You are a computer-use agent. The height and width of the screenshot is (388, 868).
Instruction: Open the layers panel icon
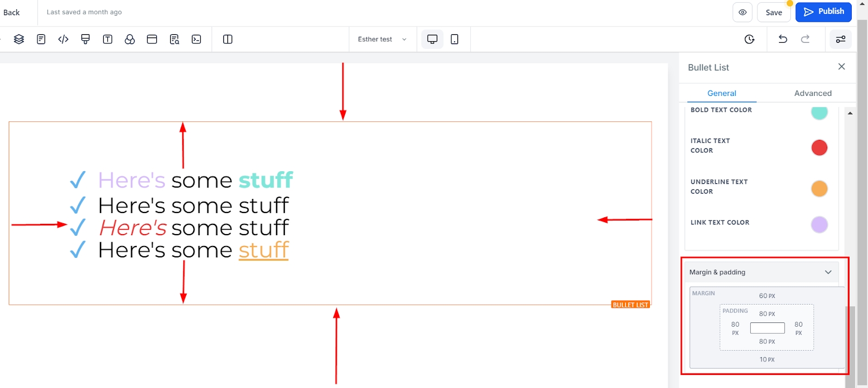(x=19, y=39)
